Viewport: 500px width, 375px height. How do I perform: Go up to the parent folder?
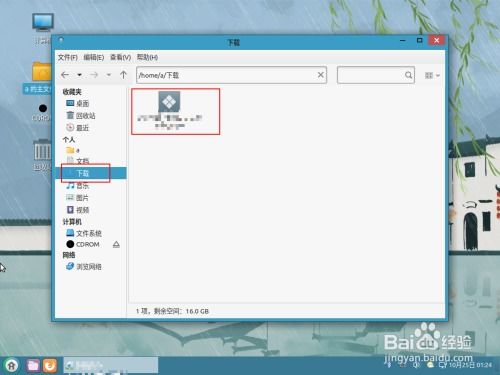point(123,75)
